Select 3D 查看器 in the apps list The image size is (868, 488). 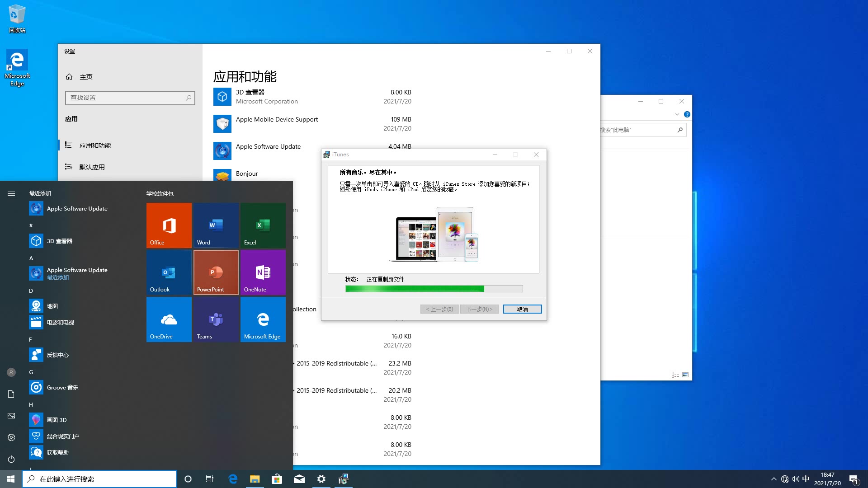(312, 97)
